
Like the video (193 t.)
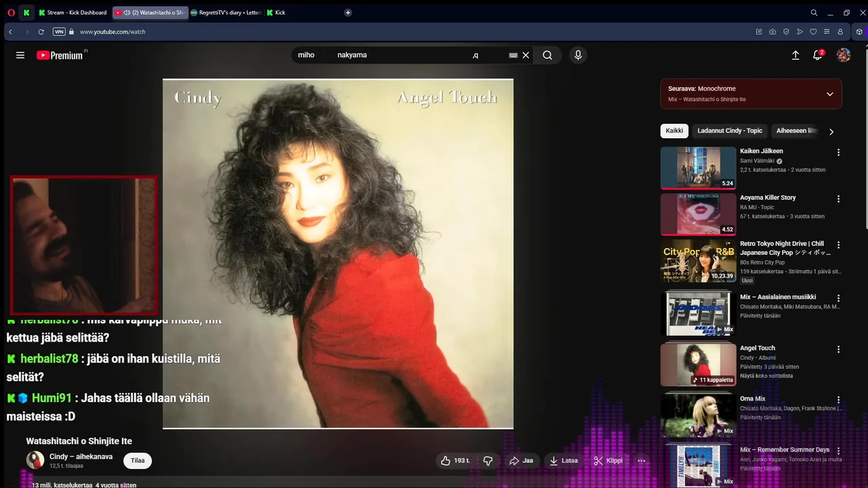coord(455,460)
